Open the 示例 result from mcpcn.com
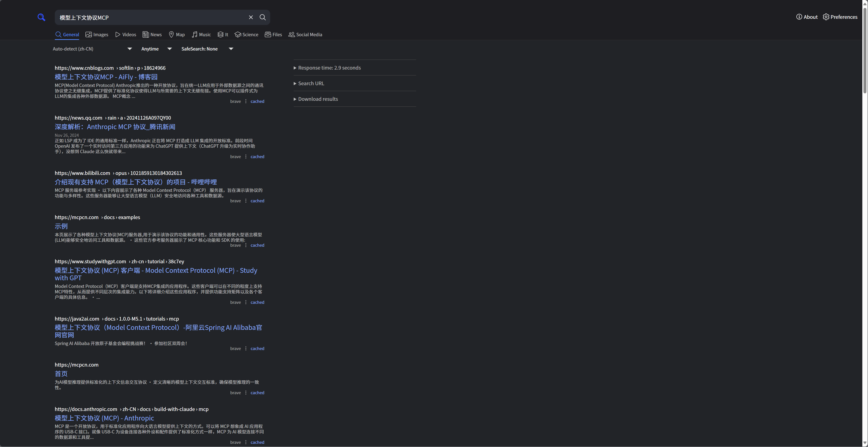Viewport: 868px width, 447px height. [x=61, y=226]
